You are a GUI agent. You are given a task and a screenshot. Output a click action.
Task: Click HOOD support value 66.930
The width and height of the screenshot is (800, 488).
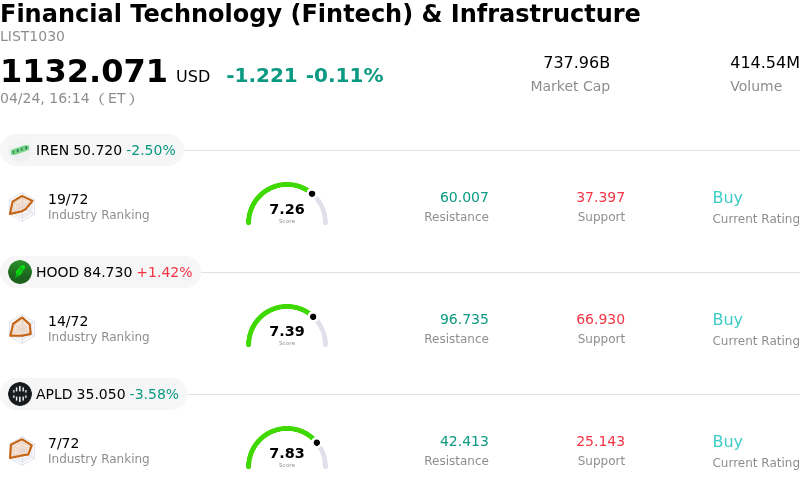[600, 320]
